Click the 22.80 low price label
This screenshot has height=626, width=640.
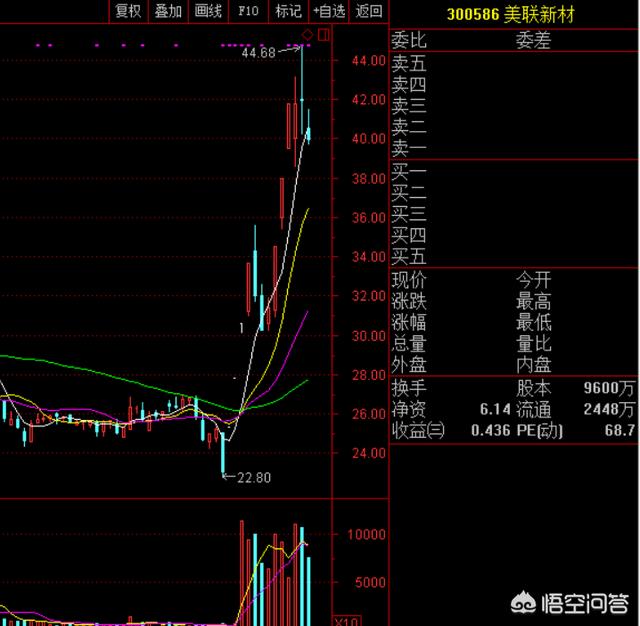click(x=254, y=477)
